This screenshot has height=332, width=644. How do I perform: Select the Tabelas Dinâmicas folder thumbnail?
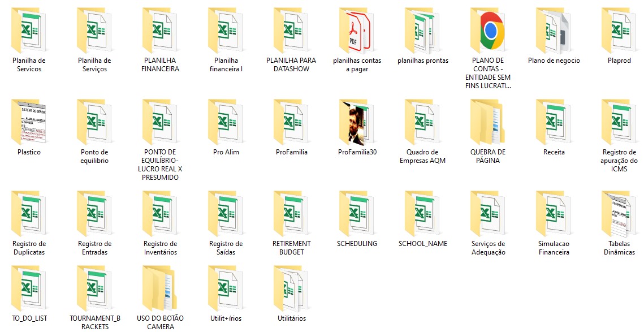coord(619,213)
